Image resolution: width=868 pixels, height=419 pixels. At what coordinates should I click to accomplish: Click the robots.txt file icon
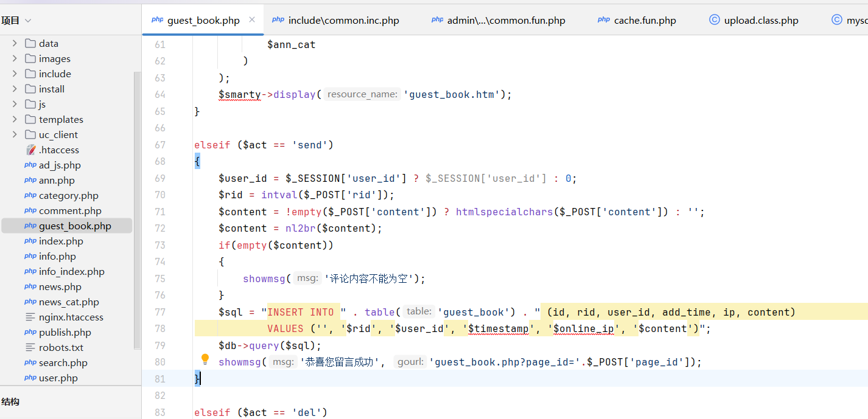[30, 348]
